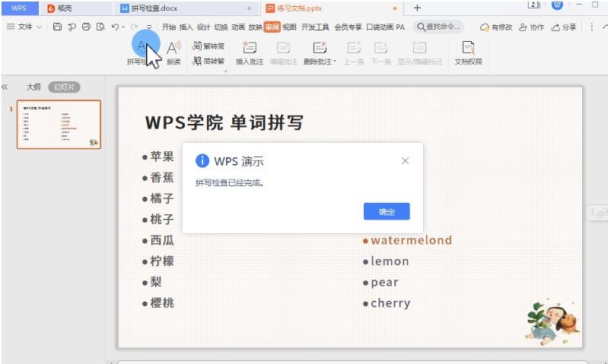Open the 文件 menu dropdown
This screenshot has width=608, height=364.
click(x=24, y=27)
